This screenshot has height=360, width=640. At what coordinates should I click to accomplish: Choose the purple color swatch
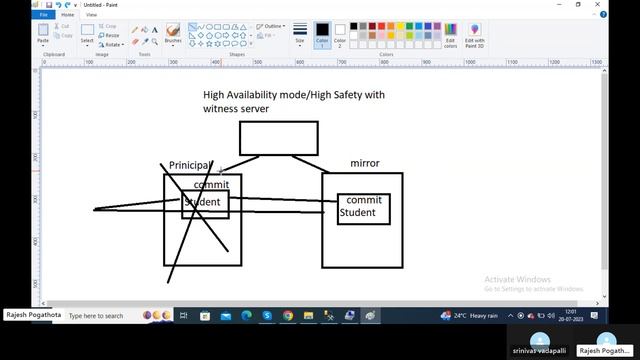click(x=437, y=26)
